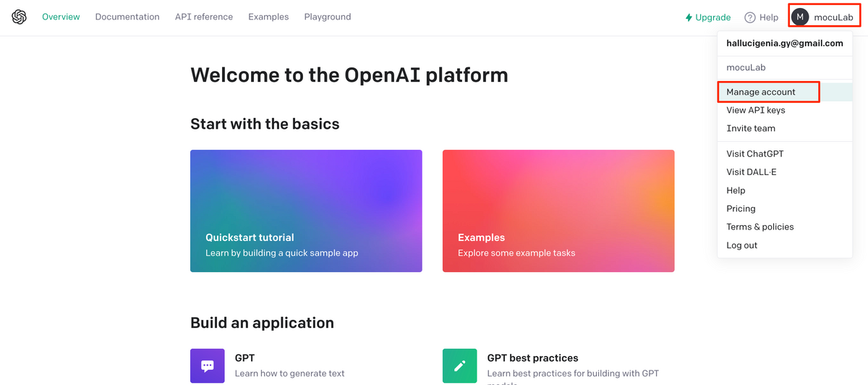The width and height of the screenshot is (868, 385).
Task: Click the OpenAI logo icon
Action: coord(20,17)
